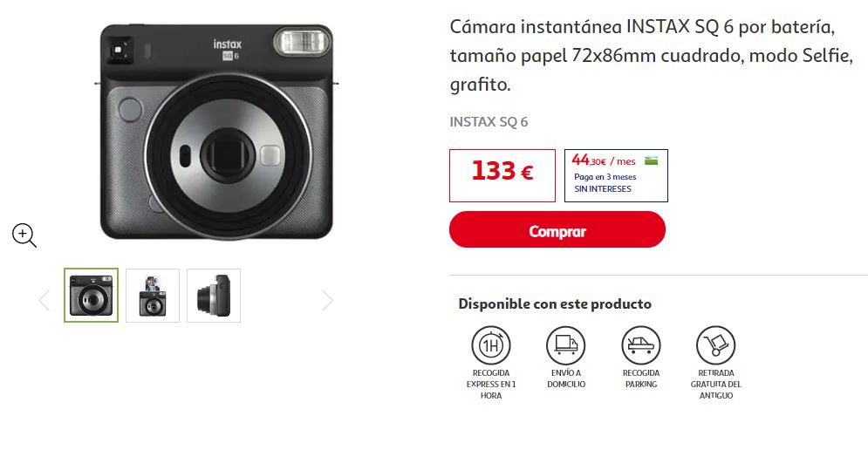
Task: Select the thumbnail with photo ejecting
Action: point(153,296)
